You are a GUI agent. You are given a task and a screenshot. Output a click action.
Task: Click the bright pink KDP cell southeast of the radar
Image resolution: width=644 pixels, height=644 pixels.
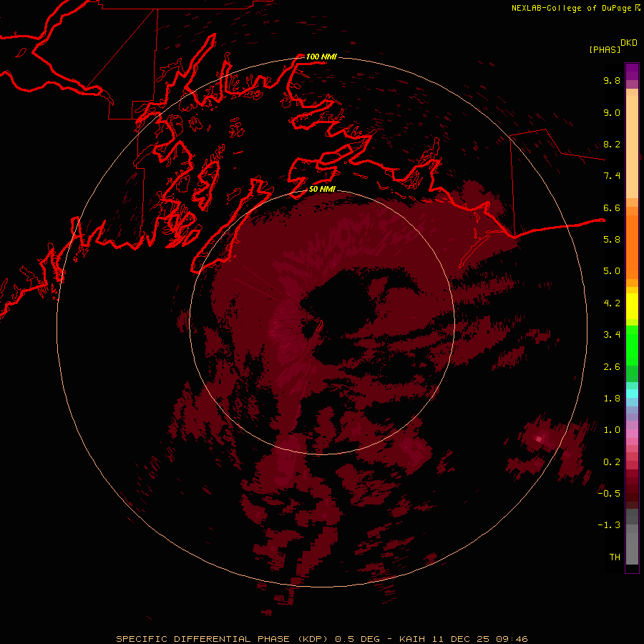tap(539, 439)
